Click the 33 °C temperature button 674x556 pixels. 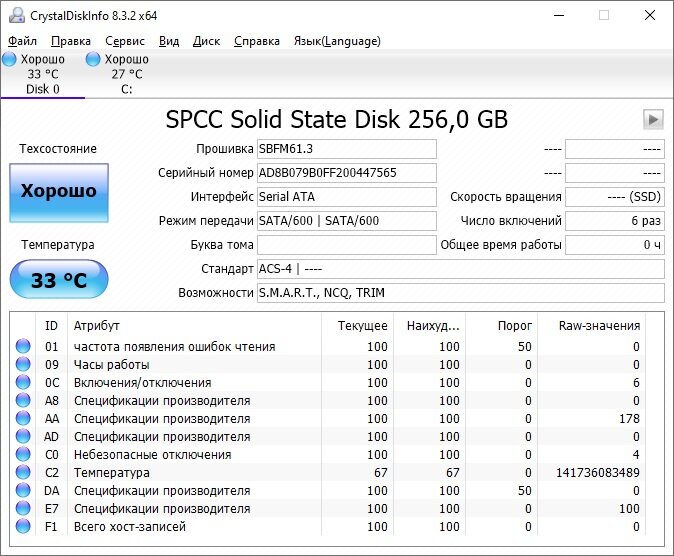(x=59, y=280)
